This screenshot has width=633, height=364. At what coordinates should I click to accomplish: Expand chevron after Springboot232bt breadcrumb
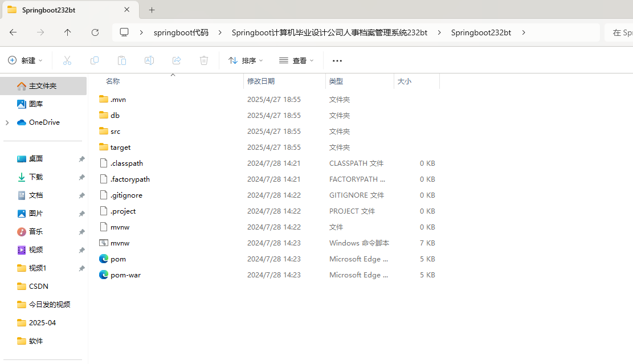coord(524,32)
